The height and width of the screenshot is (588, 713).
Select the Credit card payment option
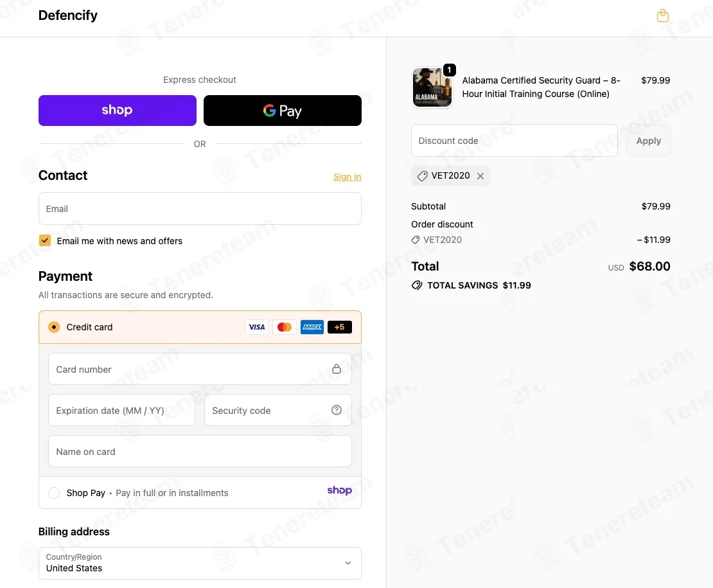(54, 327)
